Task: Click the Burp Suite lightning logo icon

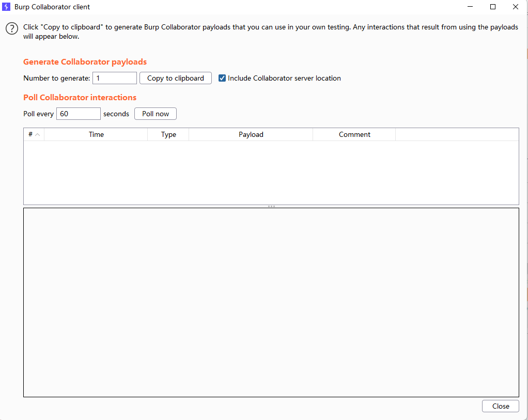Action: tap(6, 7)
